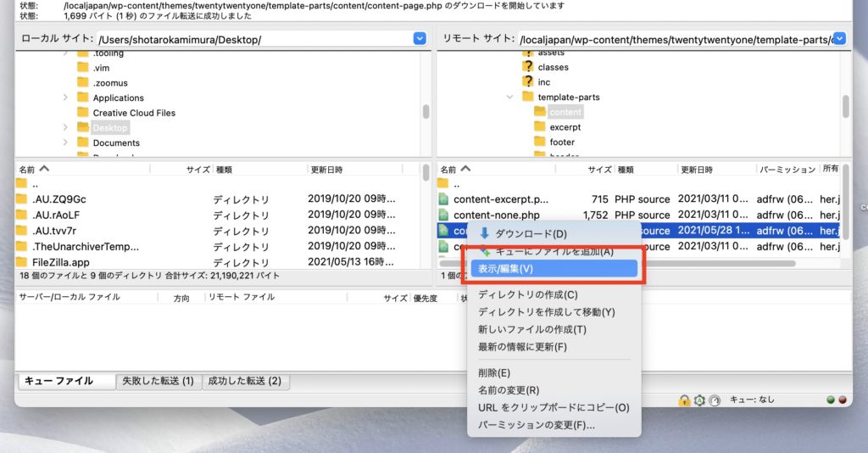The height and width of the screenshot is (453, 868).
Task: Switch to 失敗した転送 (1) tab
Action: tap(159, 381)
